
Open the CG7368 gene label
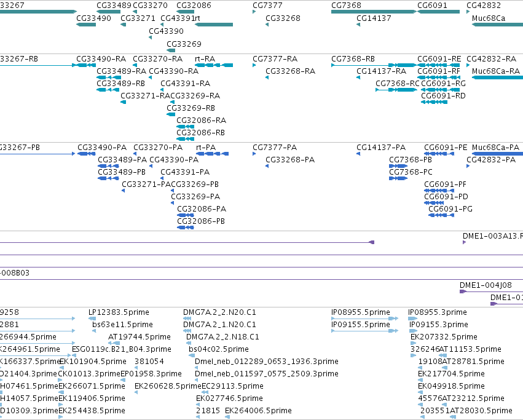(346, 6)
